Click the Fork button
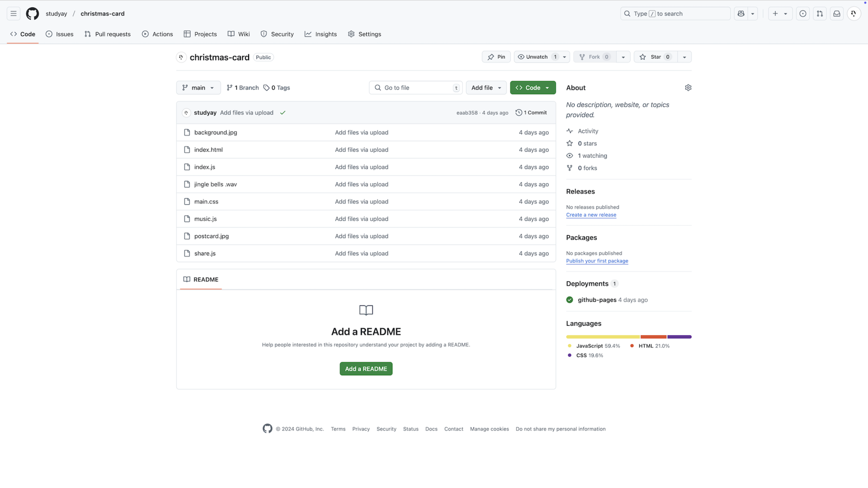Screen dimensions: 868x488 click(595, 57)
